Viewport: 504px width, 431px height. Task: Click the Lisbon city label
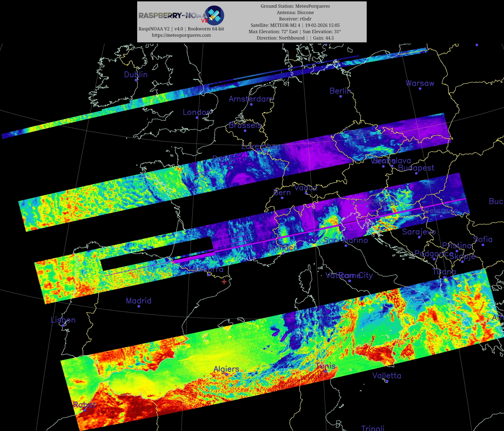click(x=63, y=320)
